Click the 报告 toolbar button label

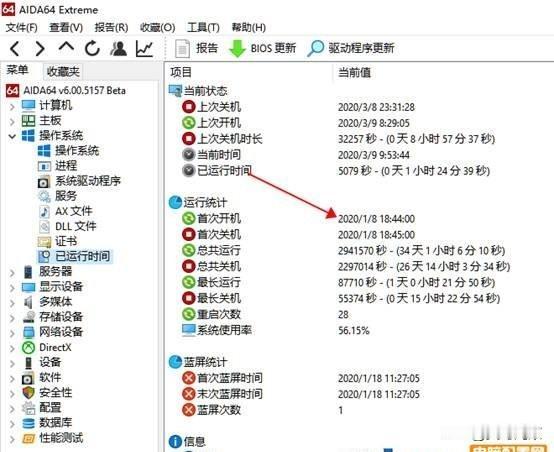point(207,48)
